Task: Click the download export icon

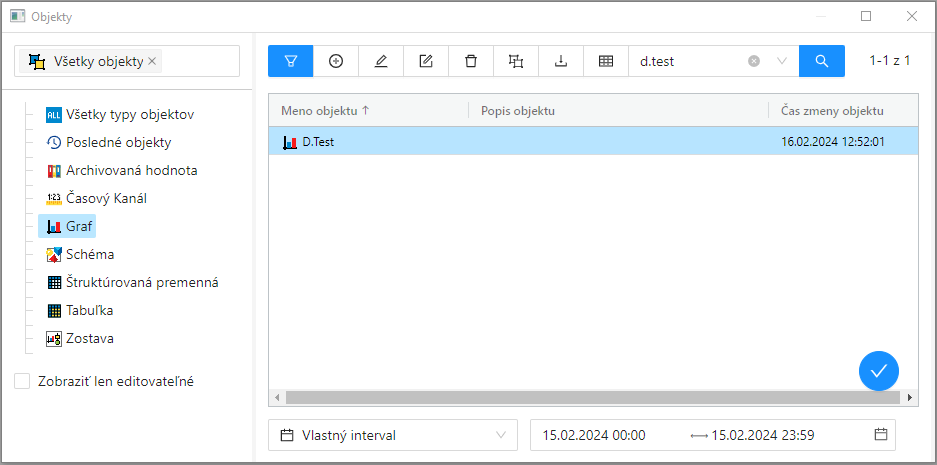Action: tap(561, 61)
